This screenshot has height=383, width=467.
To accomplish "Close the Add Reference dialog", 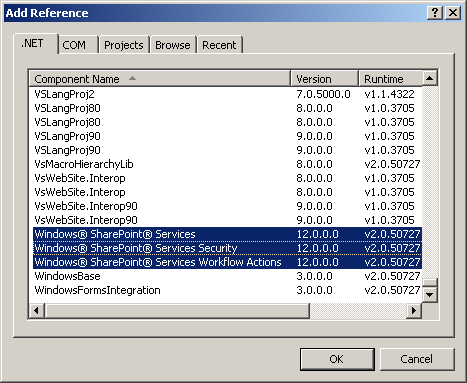I will (x=453, y=13).
